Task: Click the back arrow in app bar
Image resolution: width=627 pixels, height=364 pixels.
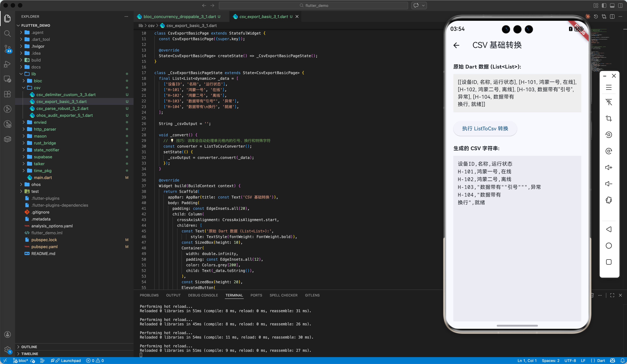Action: coord(456,45)
